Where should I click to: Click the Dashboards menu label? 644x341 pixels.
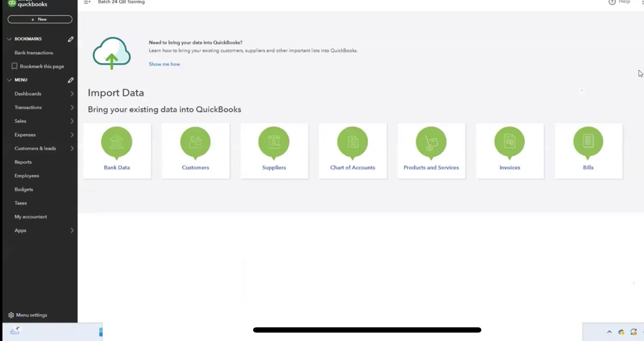point(28,94)
